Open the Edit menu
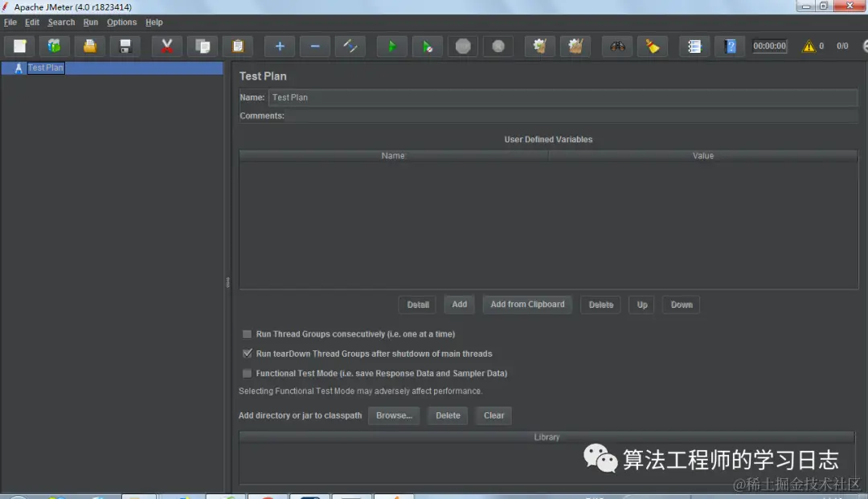This screenshot has height=499, width=868. [x=32, y=22]
